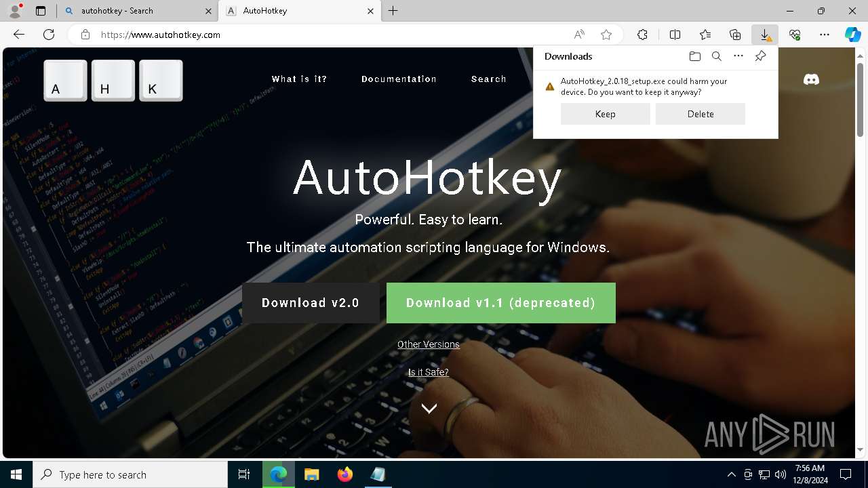Open More options in Downloads panel

tap(738, 56)
